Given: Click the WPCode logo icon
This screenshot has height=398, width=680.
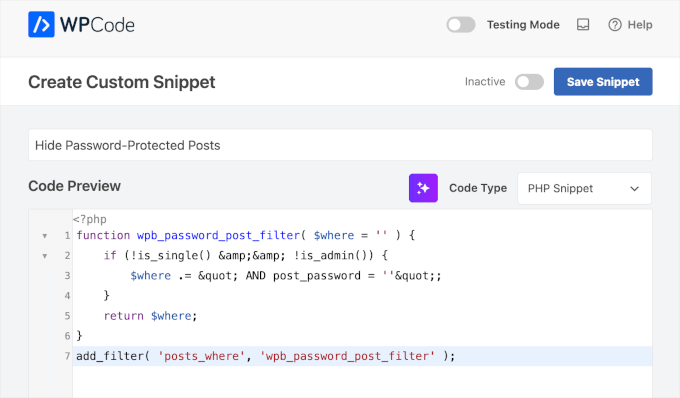Looking at the screenshot, I should 41,24.
